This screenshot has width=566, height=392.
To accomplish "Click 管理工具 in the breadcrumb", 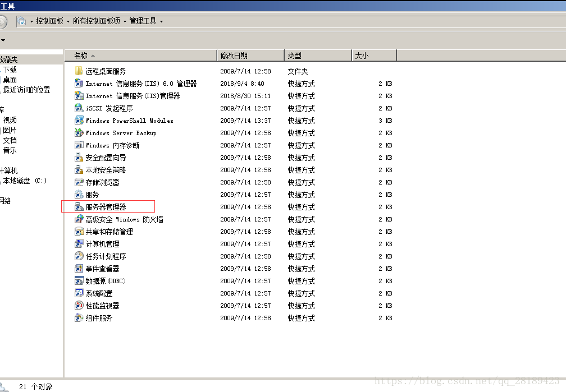I will 143,21.
